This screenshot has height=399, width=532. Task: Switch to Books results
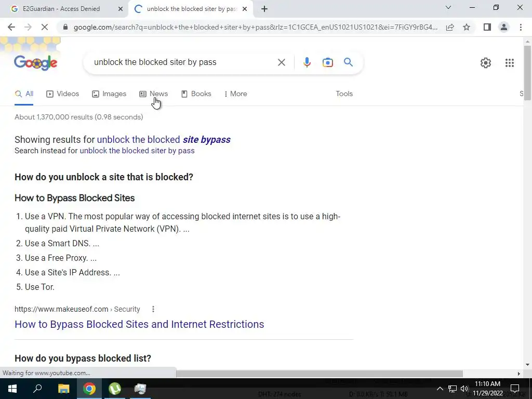click(196, 94)
